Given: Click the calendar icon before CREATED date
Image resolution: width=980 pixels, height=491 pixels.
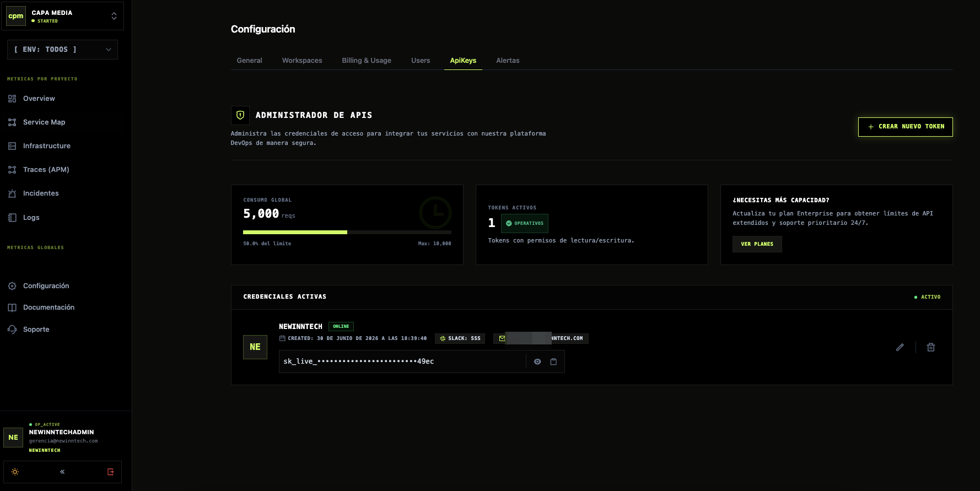Looking at the screenshot, I should click(x=282, y=338).
